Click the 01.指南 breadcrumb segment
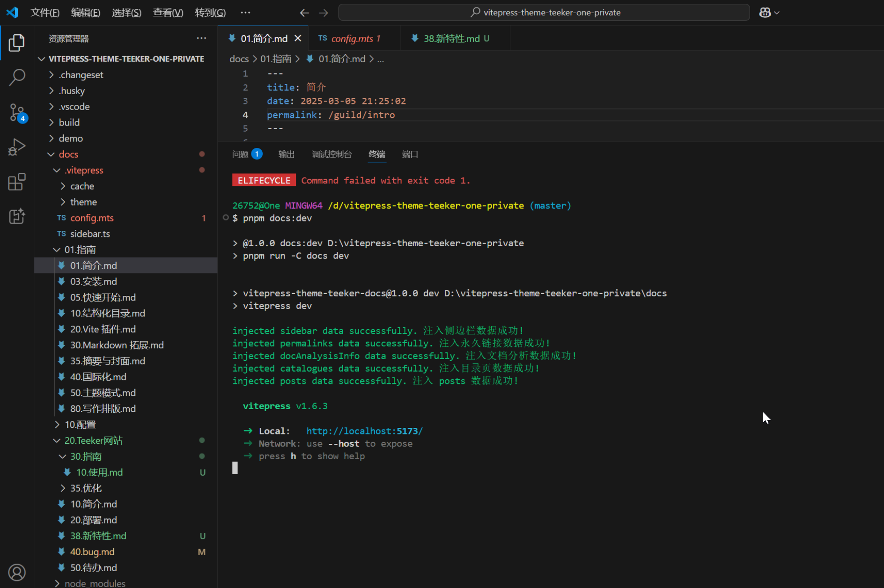Image resolution: width=884 pixels, height=588 pixels. pyautogui.click(x=276, y=59)
